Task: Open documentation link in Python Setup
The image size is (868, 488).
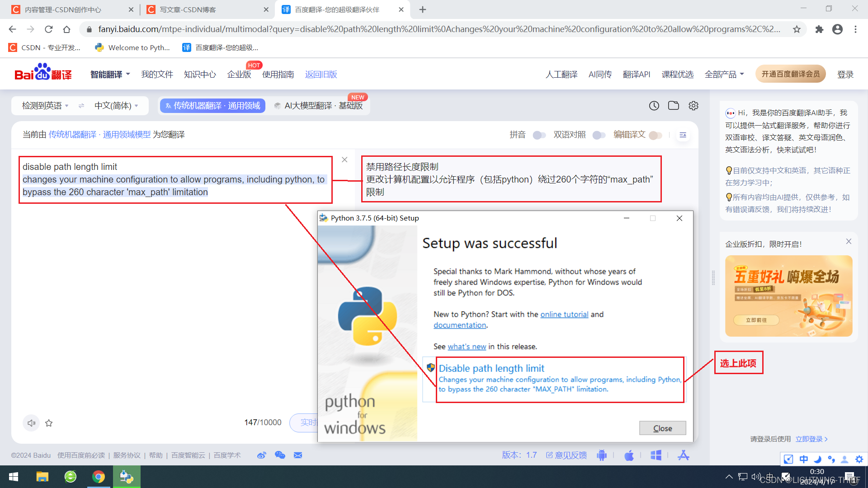Action: coord(460,325)
